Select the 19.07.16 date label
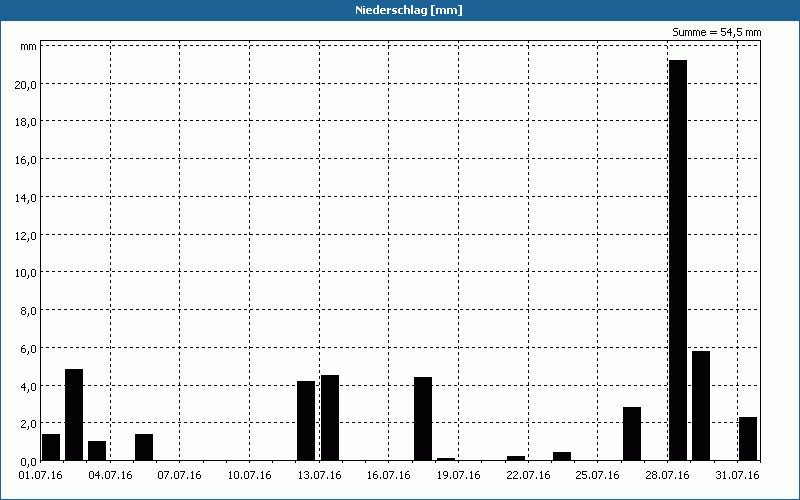The height and width of the screenshot is (500, 800). pos(459,475)
